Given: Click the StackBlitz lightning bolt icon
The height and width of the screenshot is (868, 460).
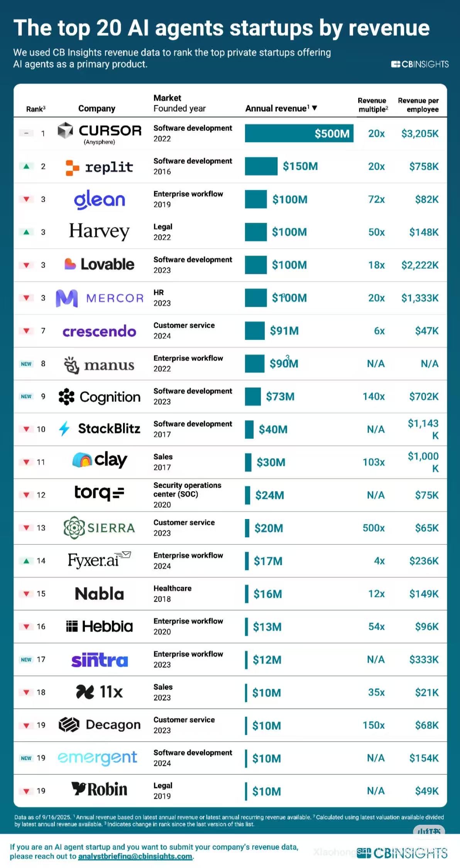Looking at the screenshot, I should 64,429.
